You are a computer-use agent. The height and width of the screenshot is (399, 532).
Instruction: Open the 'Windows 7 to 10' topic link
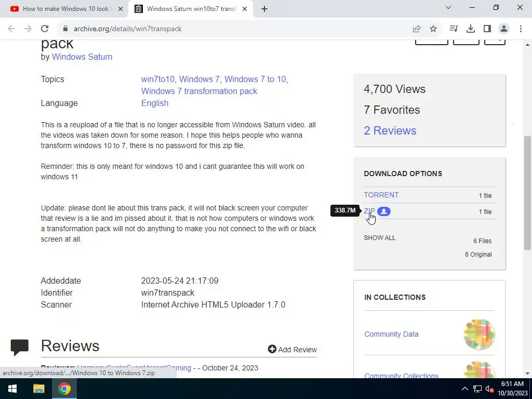255,79
